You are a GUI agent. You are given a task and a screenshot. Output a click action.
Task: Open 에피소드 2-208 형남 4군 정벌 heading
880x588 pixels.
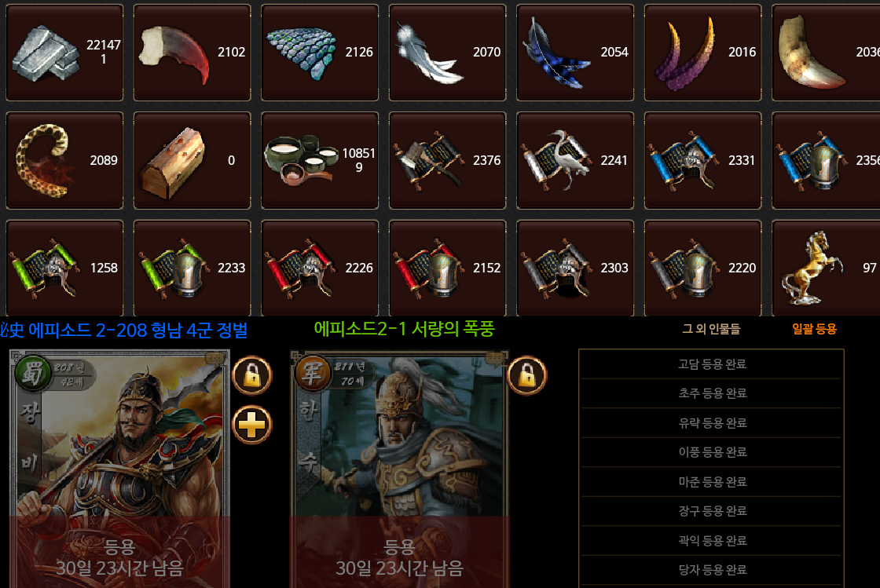pyautogui.click(x=124, y=331)
